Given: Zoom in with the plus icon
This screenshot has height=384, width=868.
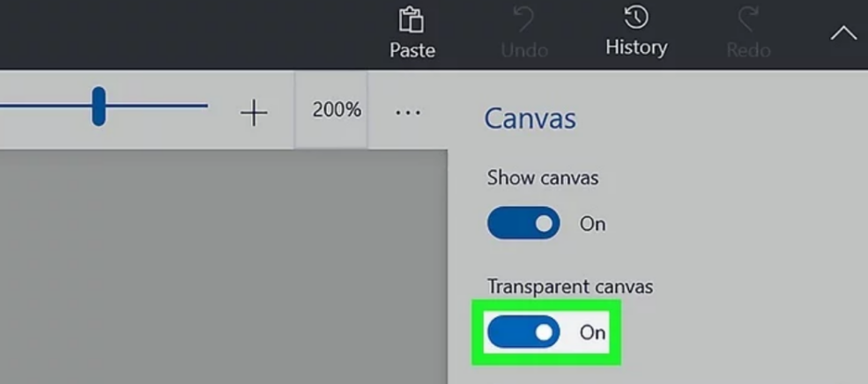Looking at the screenshot, I should coord(254,112).
